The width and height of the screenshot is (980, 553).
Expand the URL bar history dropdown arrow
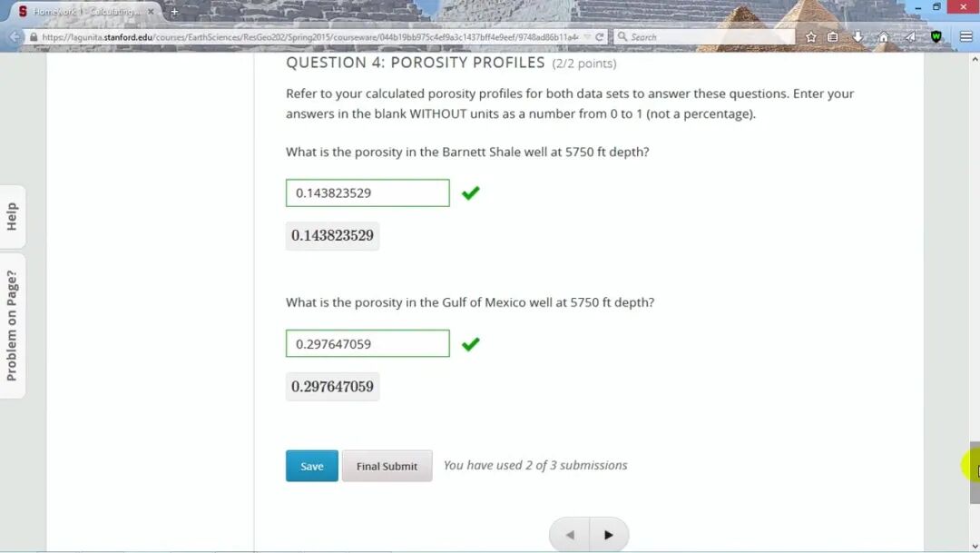[587, 37]
